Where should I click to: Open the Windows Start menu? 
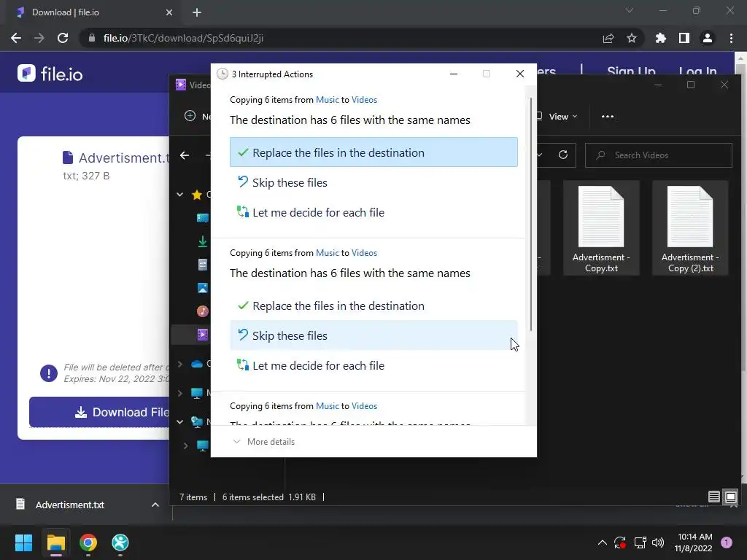click(x=23, y=542)
